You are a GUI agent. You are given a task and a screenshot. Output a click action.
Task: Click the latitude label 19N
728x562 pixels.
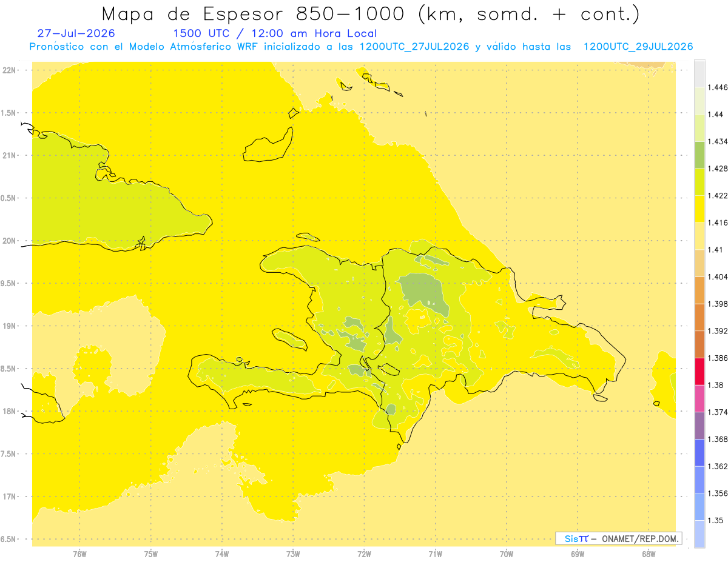point(10,326)
